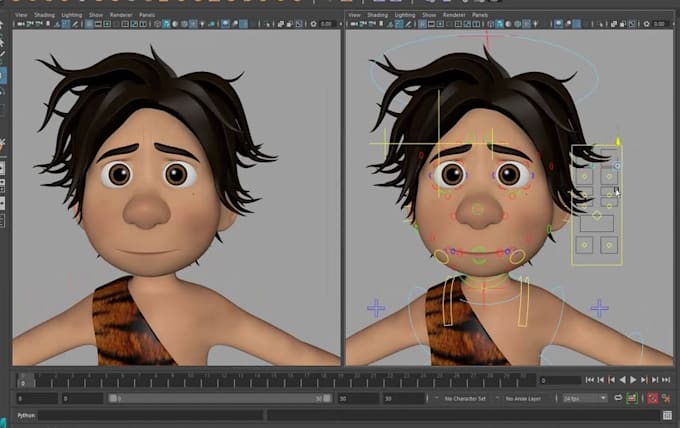Step back one frame

coord(601,380)
